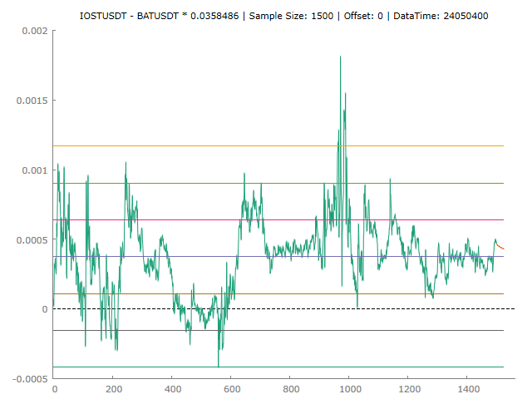This screenshot has height=399, width=532.
Task: Click the lowest trough point near x=560
Action: (219, 367)
